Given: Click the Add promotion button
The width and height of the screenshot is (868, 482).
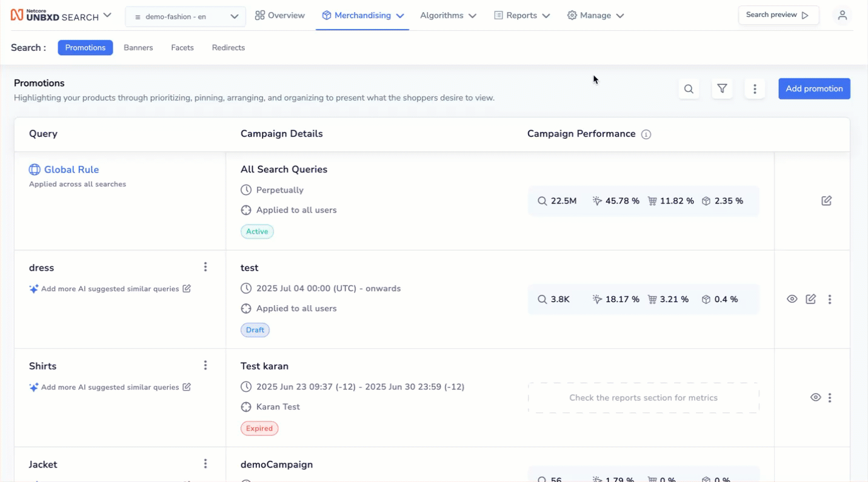Looking at the screenshot, I should click(814, 88).
